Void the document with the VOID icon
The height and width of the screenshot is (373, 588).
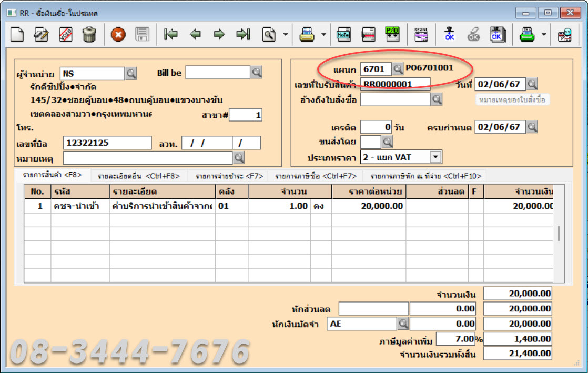point(66,35)
